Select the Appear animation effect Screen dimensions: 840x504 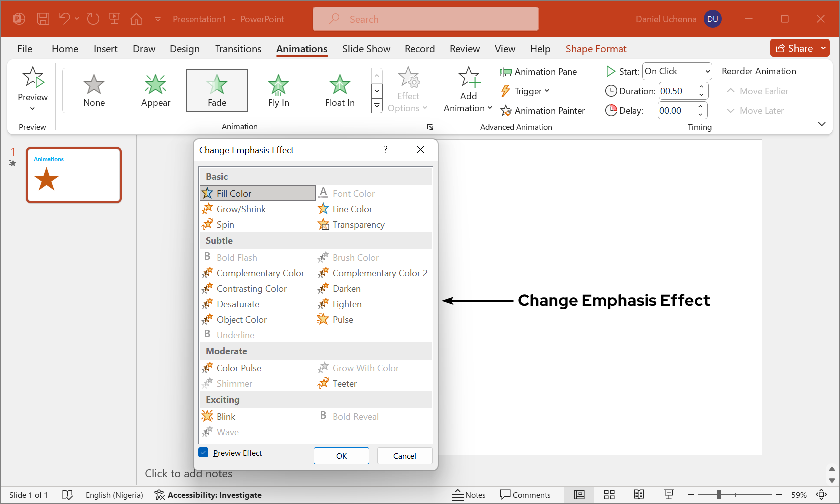pyautogui.click(x=155, y=91)
